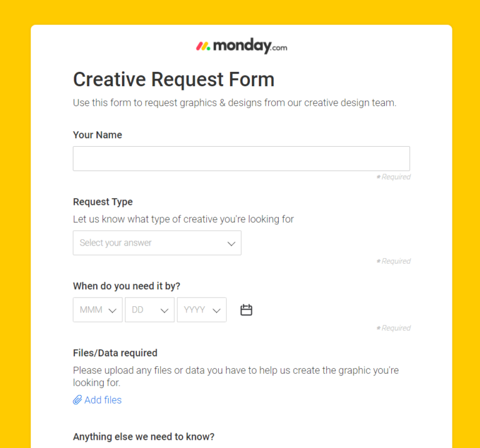The height and width of the screenshot is (448, 480).
Task: Click the Required marker under Your Name field
Action: coord(394,177)
